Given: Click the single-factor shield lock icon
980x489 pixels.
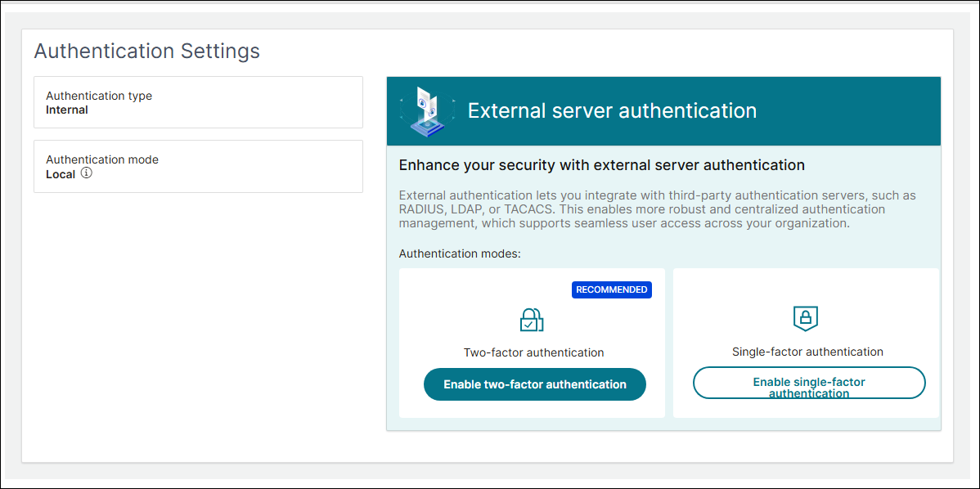Looking at the screenshot, I should 805,318.
